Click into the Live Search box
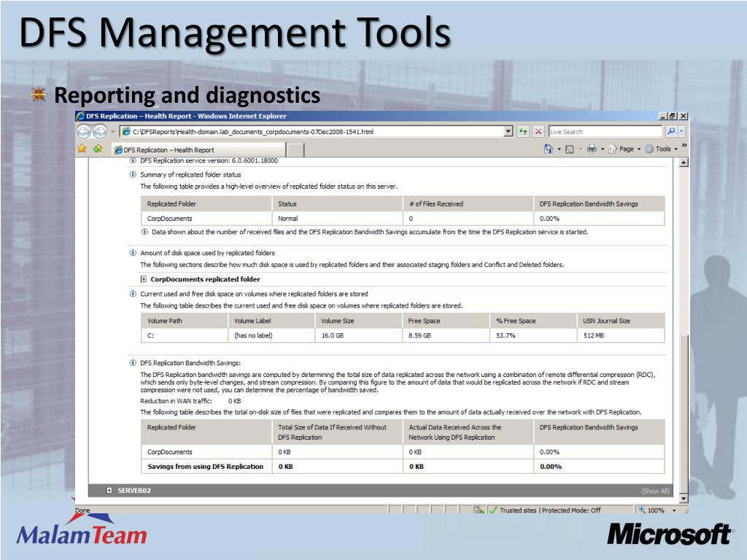Screen dimensions: 747x560 point(605,132)
